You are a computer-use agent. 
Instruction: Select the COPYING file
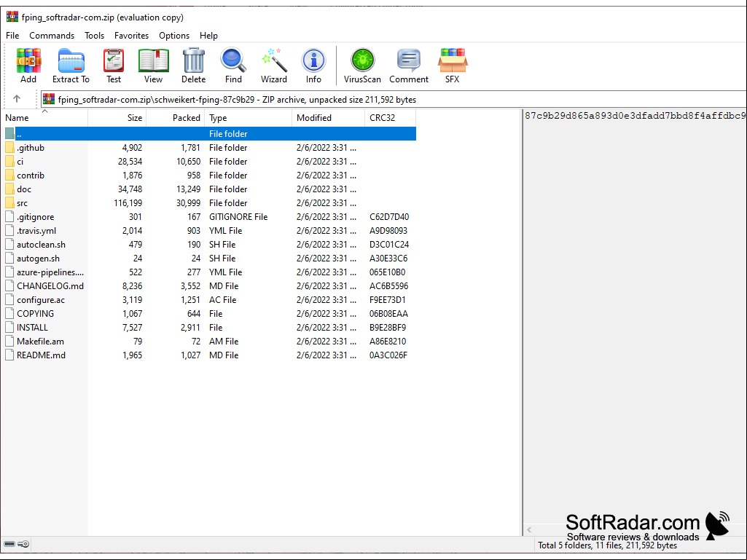point(35,313)
